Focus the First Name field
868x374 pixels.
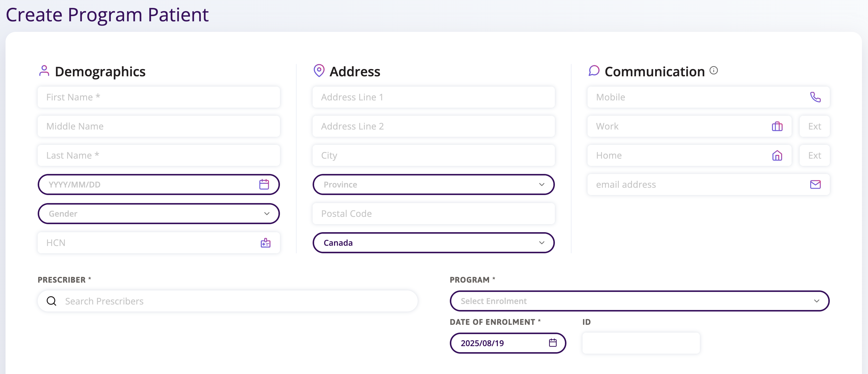click(x=159, y=97)
